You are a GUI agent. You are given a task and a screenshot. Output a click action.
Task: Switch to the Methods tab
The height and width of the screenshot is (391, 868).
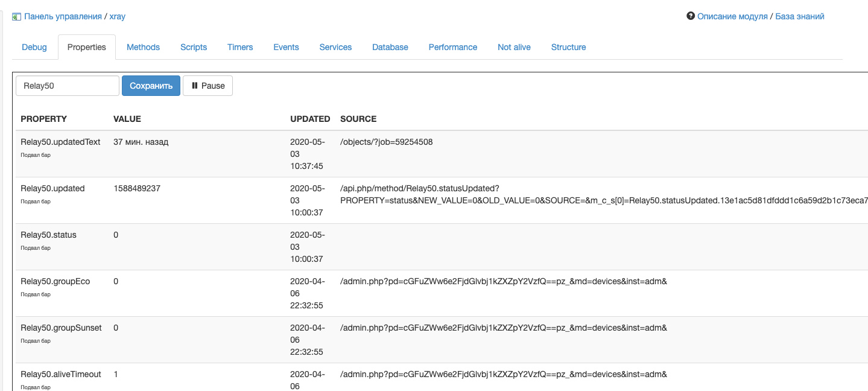click(x=143, y=47)
